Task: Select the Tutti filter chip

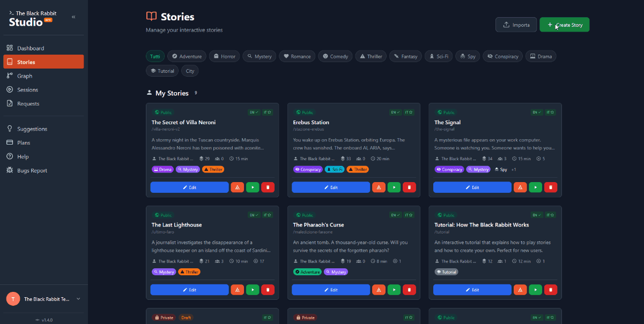Action: pos(155,56)
